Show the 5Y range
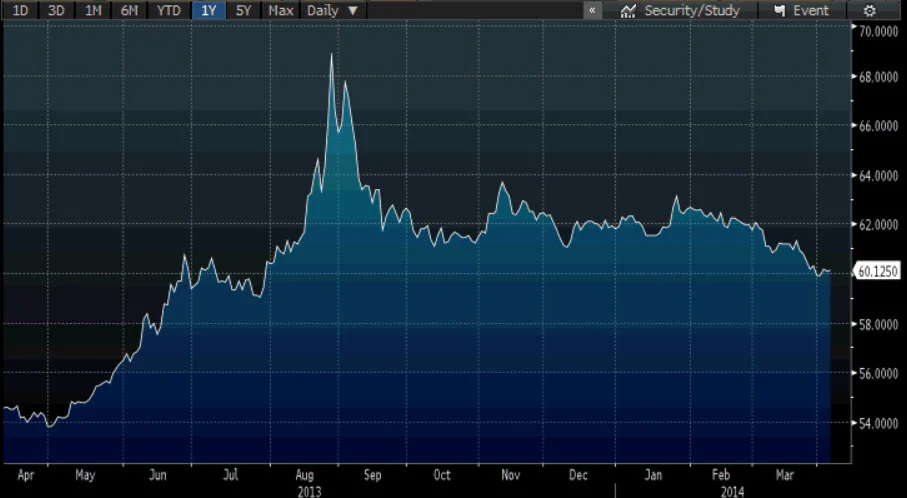The width and height of the screenshot is (907, 498). pyautogui.click(x=244, y=10)
